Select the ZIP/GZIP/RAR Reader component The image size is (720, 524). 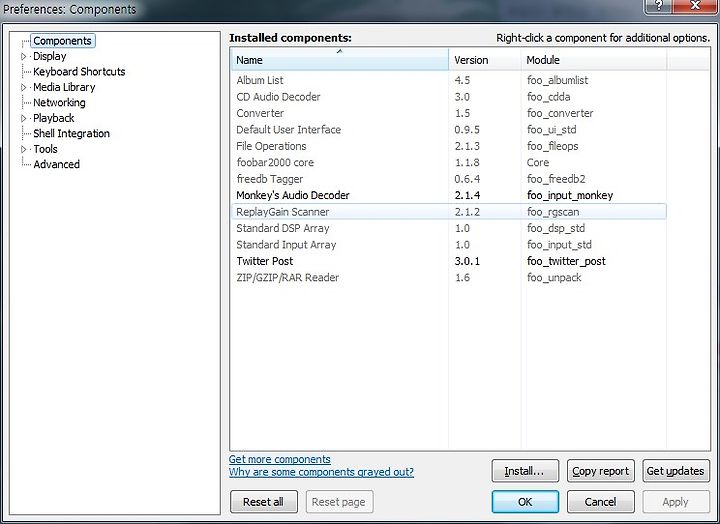click(x=448, y=278)
